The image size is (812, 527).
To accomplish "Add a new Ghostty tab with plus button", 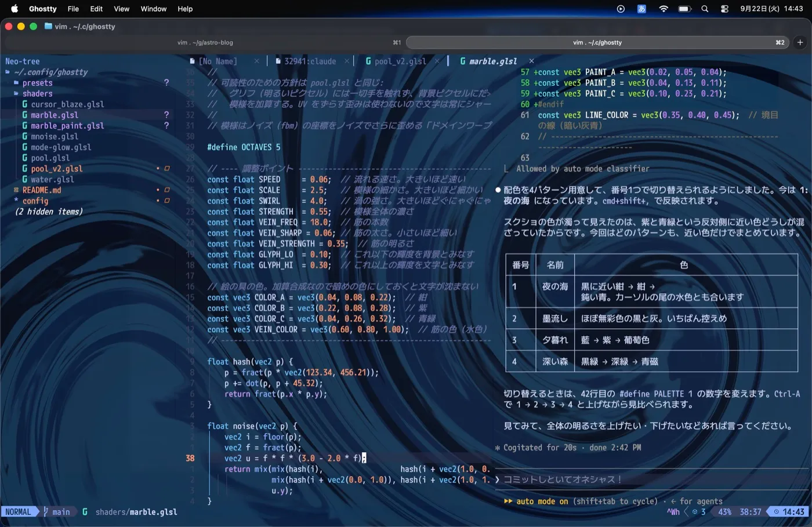I will 800,42.
